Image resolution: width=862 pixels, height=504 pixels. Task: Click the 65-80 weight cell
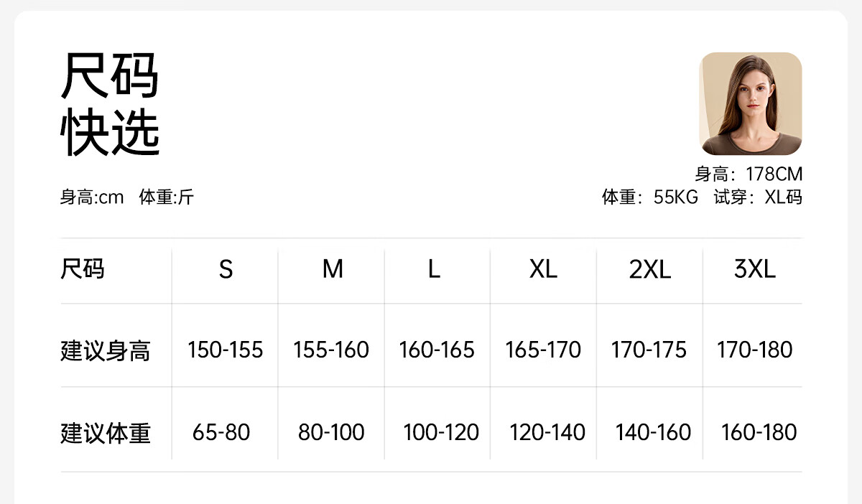(x=221, y=432)
